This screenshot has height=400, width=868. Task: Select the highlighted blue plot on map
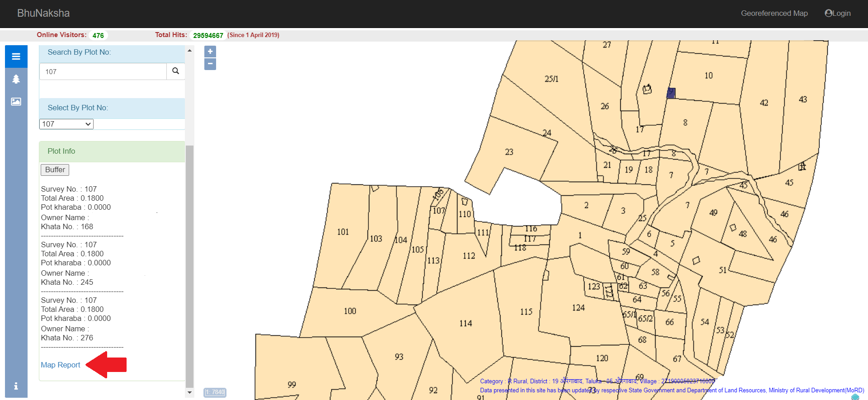(x=671, y=93)
